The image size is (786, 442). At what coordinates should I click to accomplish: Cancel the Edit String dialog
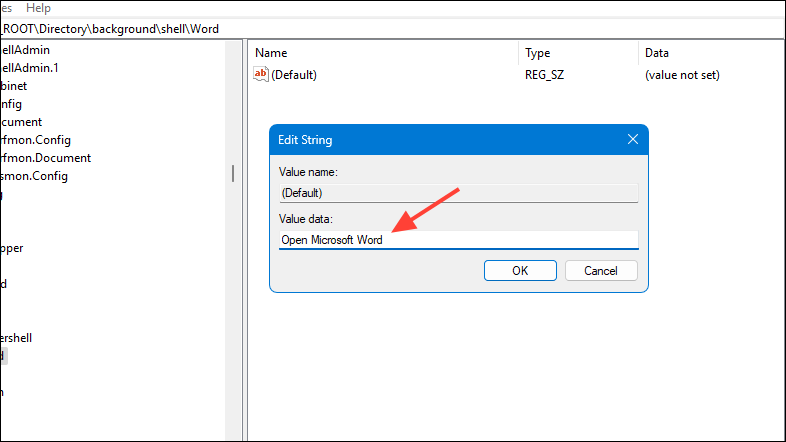[601, 271]
